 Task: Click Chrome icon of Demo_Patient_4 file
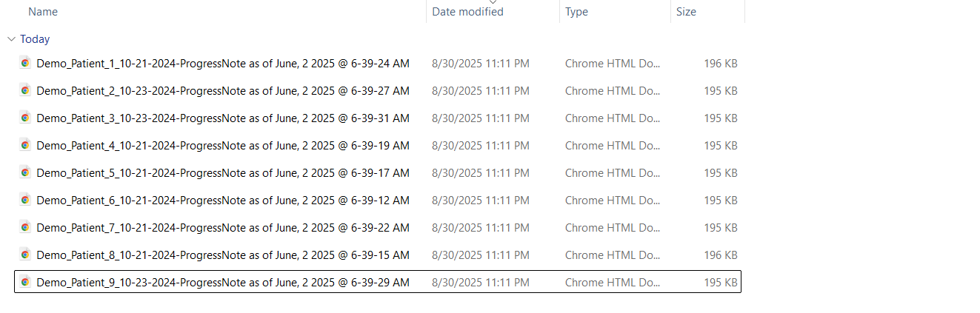coord(24,145)
